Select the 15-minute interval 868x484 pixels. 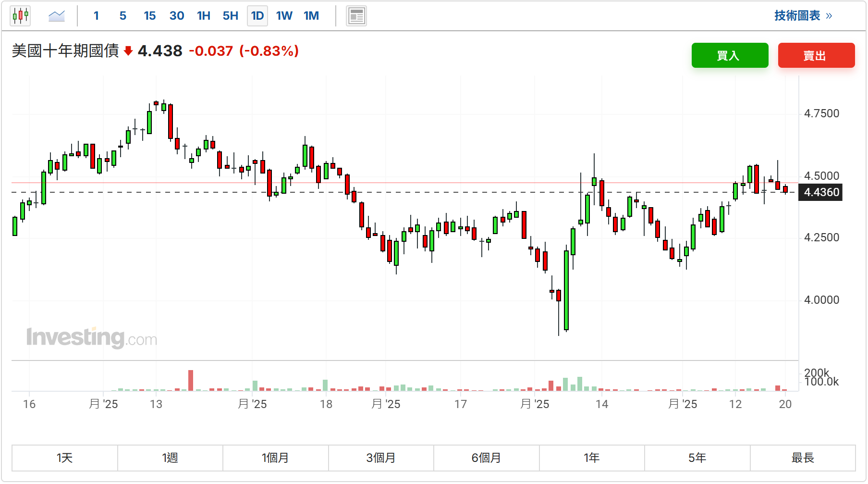150,16
